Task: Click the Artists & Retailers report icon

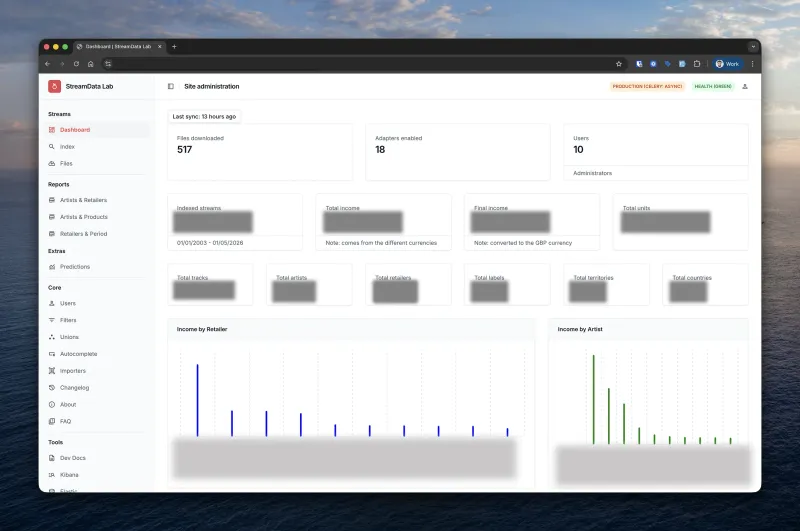Action: click(x=52, y=200)
